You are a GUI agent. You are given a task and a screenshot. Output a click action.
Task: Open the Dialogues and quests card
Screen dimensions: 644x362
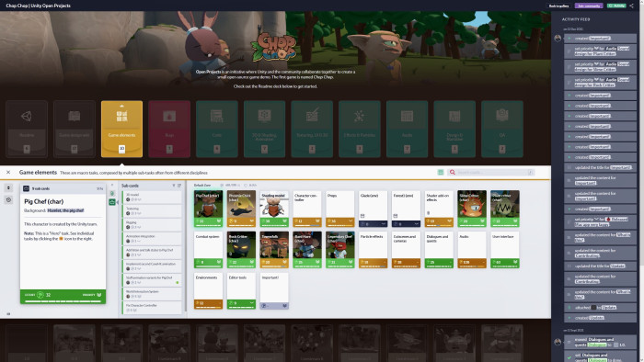tap(439, 250)
